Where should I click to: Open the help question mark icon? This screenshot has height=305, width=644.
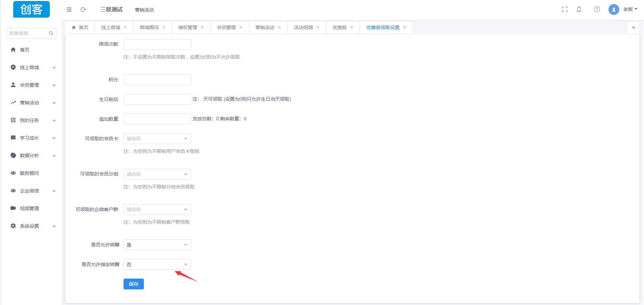click(597, 9)
